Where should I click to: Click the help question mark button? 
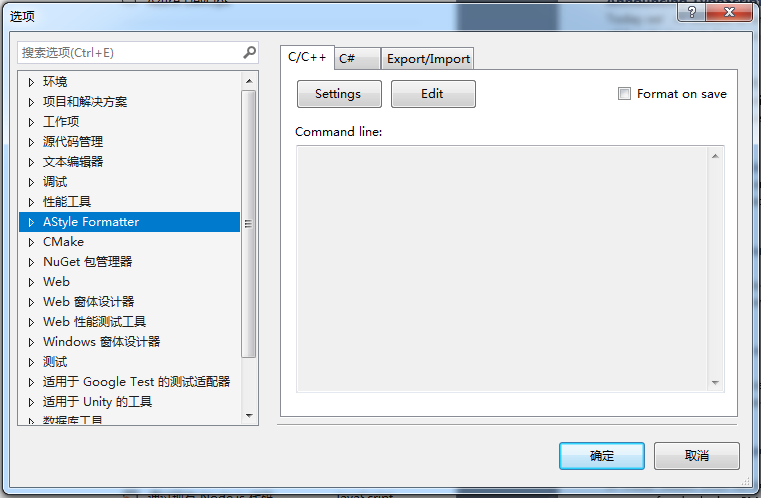pos(692,12)
